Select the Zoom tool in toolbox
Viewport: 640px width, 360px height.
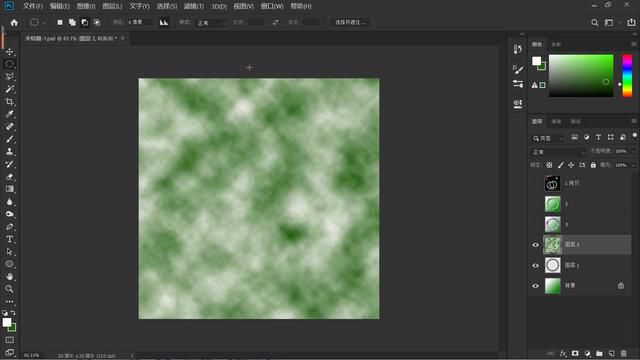pyautogui.click(x=9, y=289)
